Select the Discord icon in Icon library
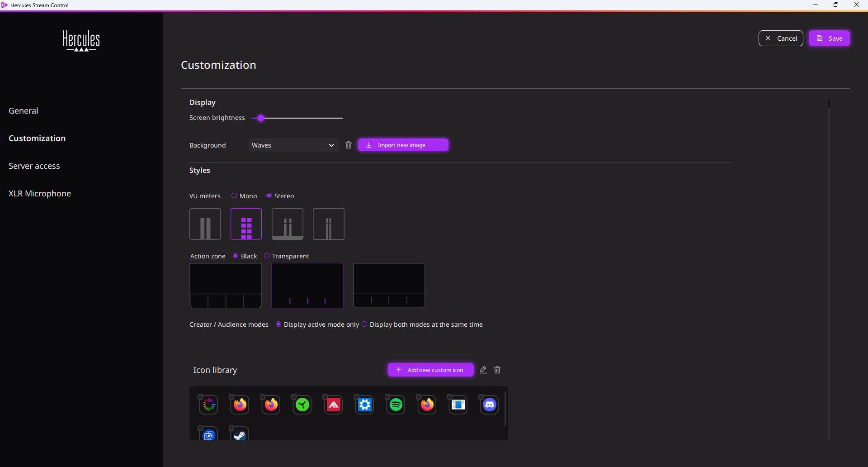The width and height of the screenshot is (868, 467). click(x=490, y=405)
